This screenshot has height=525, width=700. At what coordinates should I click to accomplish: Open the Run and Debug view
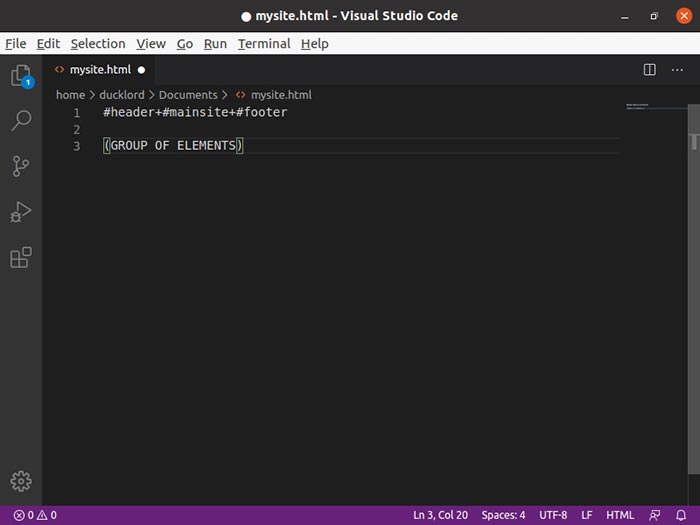(21, 212)
